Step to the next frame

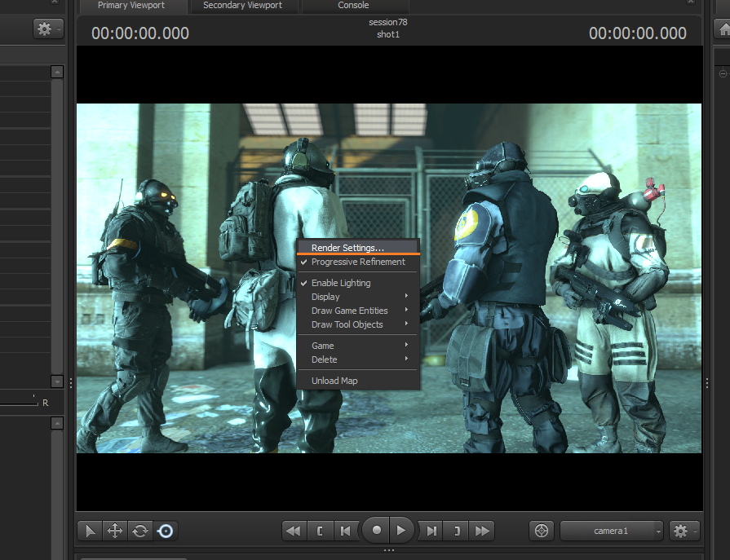[x=431, y=531]
